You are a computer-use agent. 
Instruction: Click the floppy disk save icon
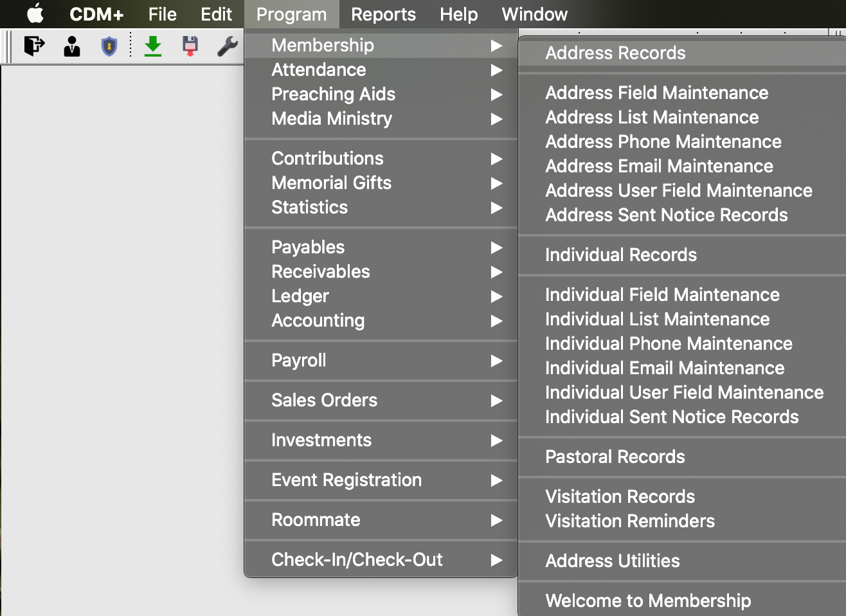point(190,46)
